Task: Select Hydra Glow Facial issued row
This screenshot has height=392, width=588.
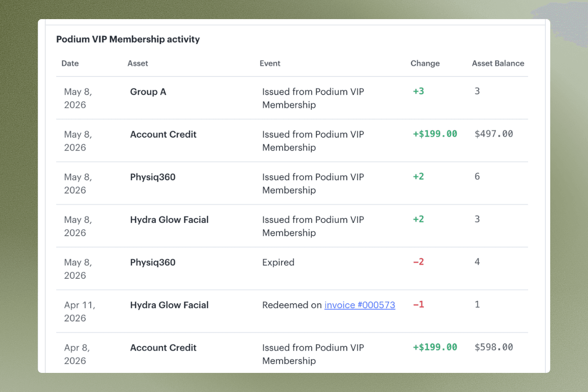Action: click(x=292, y=226)
